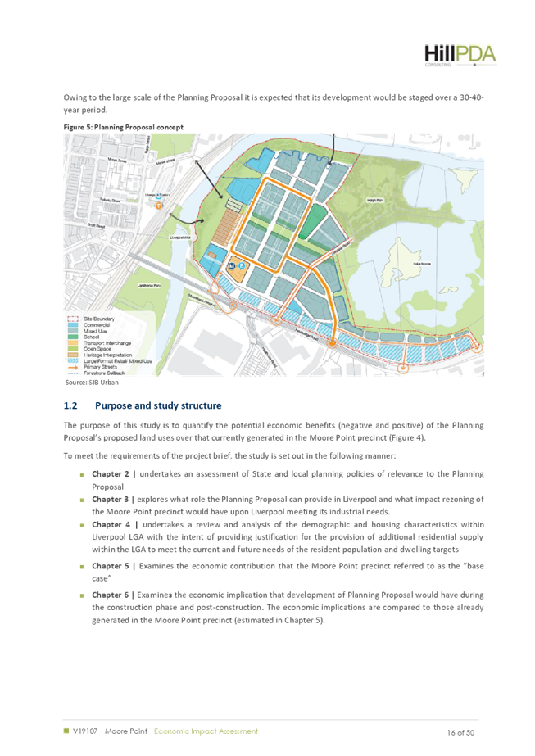Click the light blue B bus marker
Screen dimensions: 535x756
(x=243, y=265)
